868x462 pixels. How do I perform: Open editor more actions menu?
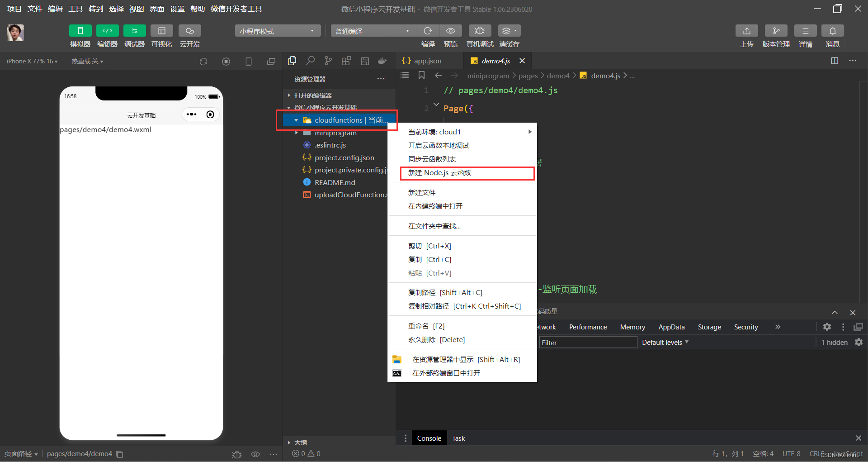[x=853, y=61]
